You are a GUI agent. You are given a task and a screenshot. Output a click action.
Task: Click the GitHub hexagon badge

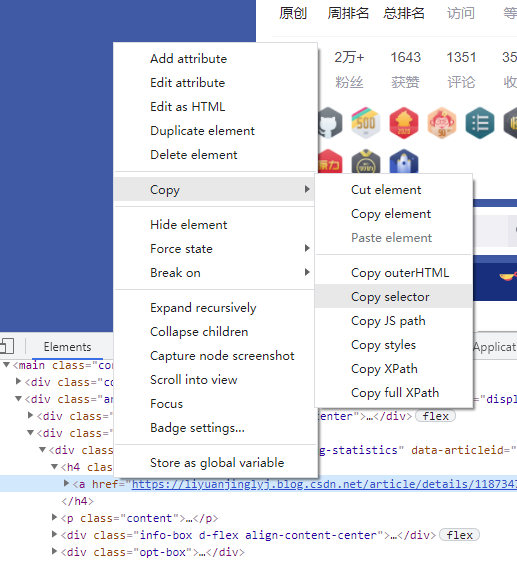click(330, 123)
